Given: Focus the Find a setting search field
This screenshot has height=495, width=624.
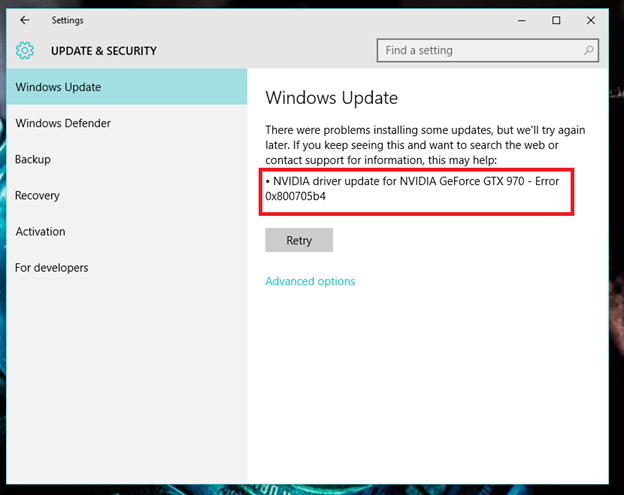Looking at the screenshot, I should click(478, 50).
